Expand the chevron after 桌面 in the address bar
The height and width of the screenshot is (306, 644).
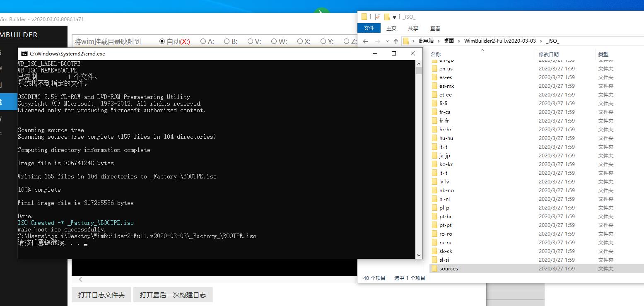459,41
